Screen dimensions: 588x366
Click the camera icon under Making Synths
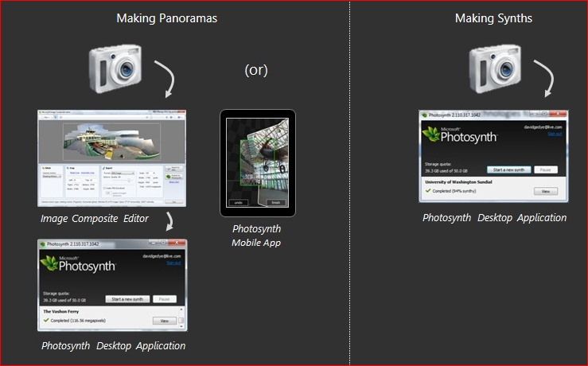coord(496,68)
